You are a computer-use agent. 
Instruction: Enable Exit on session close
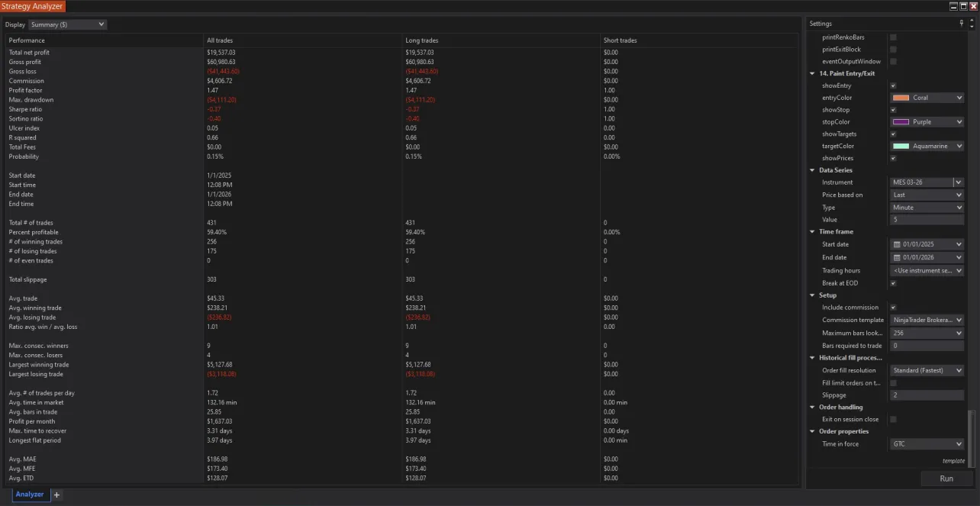(893, 420)
